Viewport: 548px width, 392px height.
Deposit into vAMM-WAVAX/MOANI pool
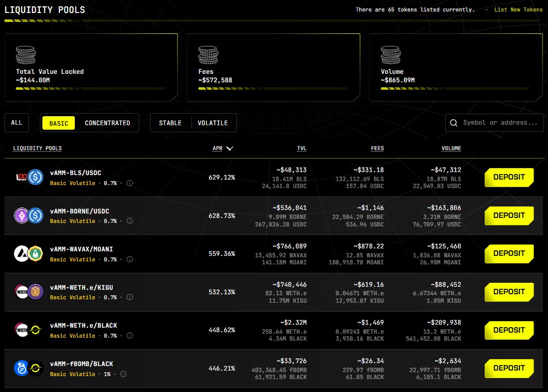(x=509, y=253)
